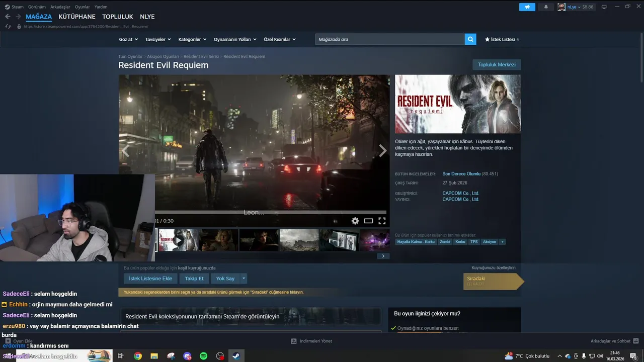Open video settings gear icon
Image resolution: width=644 pixels, height=362 pixels.
pos(355,221)
